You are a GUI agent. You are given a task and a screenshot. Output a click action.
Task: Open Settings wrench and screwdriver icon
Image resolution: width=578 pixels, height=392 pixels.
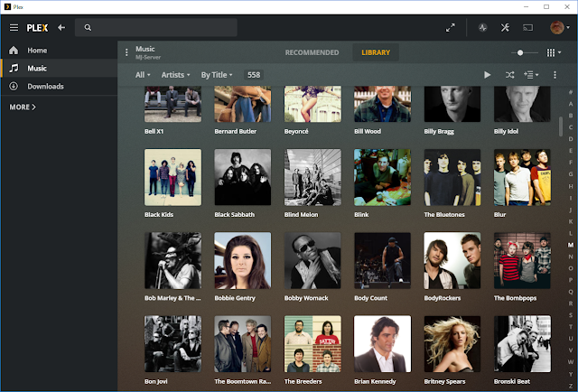505,28
